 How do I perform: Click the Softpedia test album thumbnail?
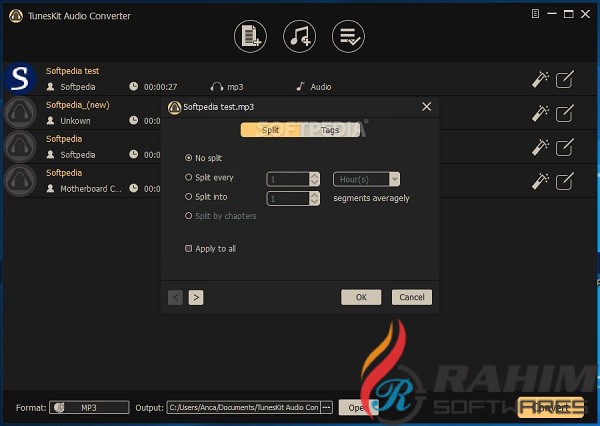point(20,79)
